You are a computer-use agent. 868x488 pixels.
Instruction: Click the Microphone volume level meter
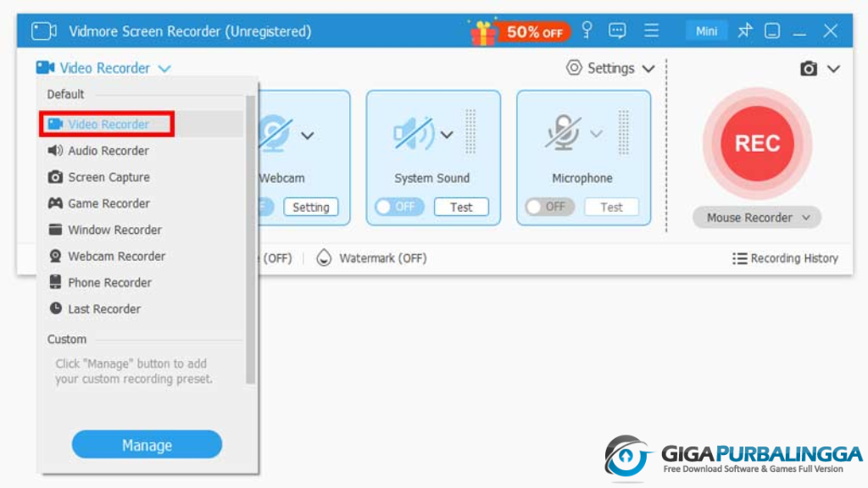click(623, 131)
